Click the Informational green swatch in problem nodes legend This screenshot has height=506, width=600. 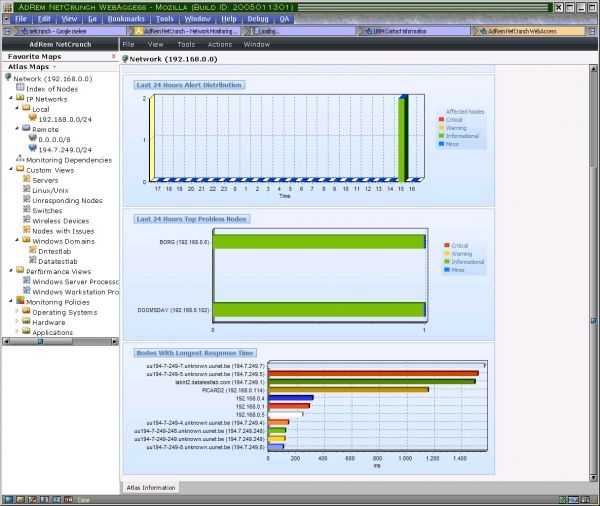point(447,261)
